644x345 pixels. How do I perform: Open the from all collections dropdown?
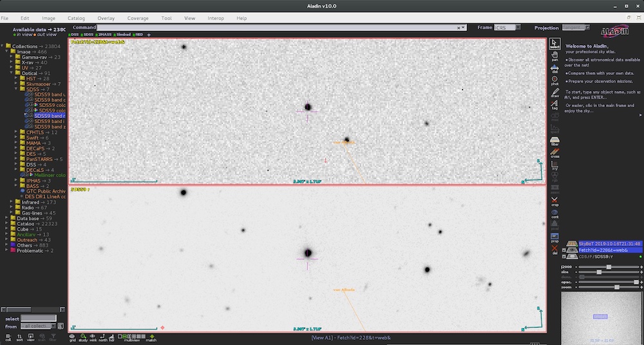pos(38,326)
